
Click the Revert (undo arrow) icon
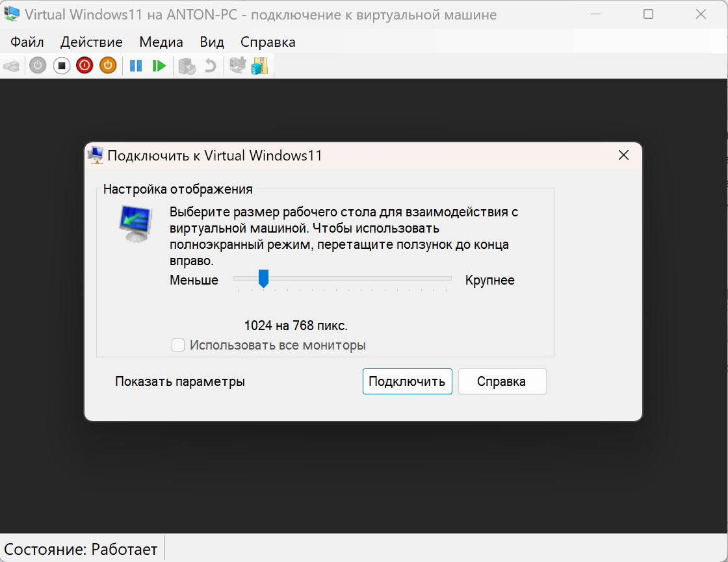[211, 66]
